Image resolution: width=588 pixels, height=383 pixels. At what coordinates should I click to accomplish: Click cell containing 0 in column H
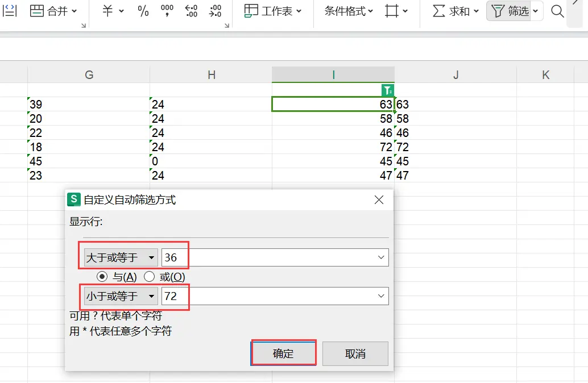click(x=211, y=161)
